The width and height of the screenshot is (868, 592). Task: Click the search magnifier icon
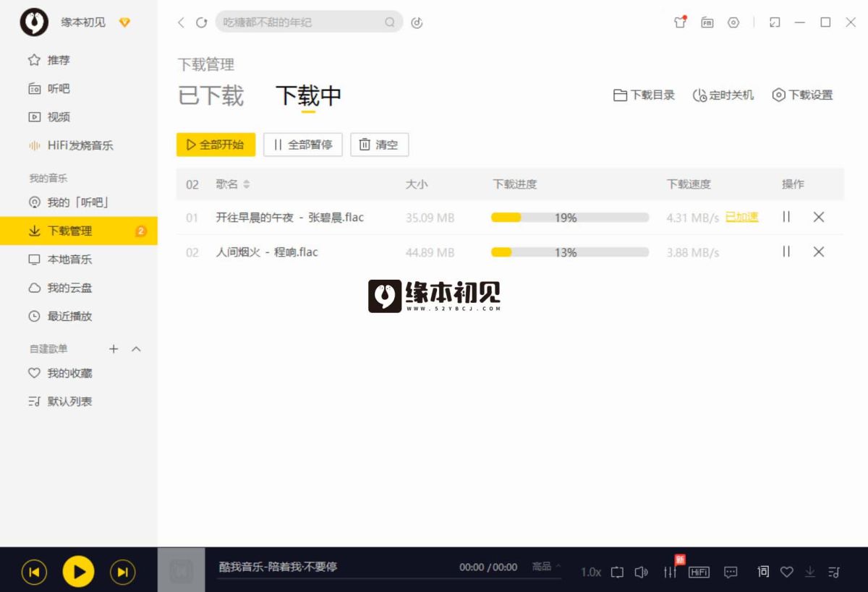point(390,22)
